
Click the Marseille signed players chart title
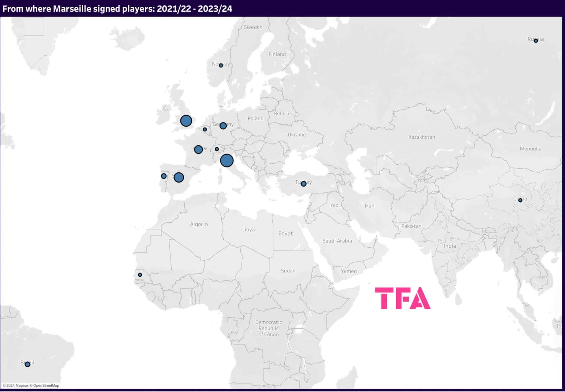pyautogui.click(x=117, y=9)
